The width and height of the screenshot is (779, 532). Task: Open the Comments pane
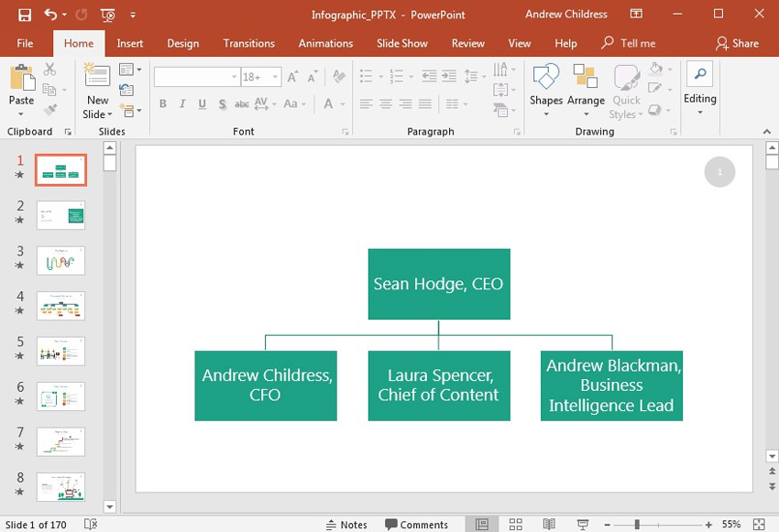[417, 524]
